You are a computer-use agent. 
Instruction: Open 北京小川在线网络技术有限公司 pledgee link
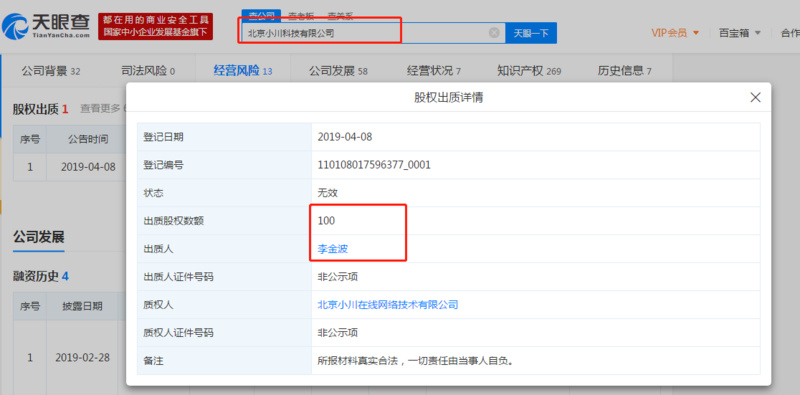[388, 305]
